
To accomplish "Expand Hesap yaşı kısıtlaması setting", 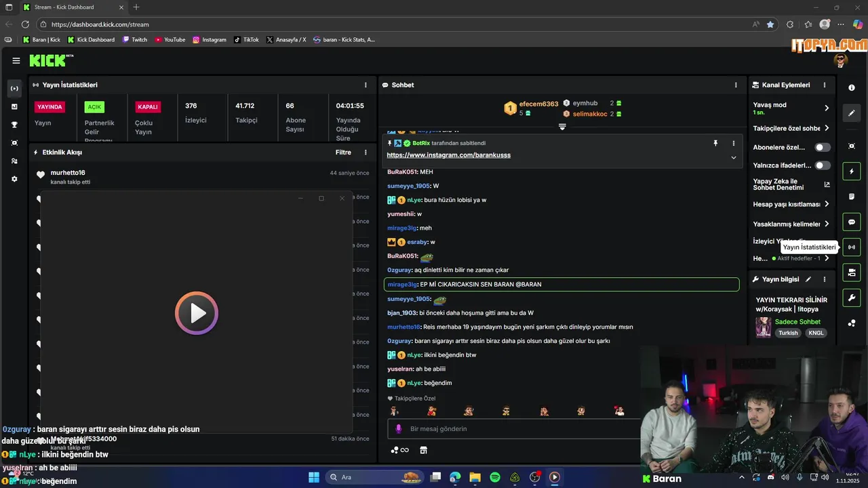I will click(791, 204).
